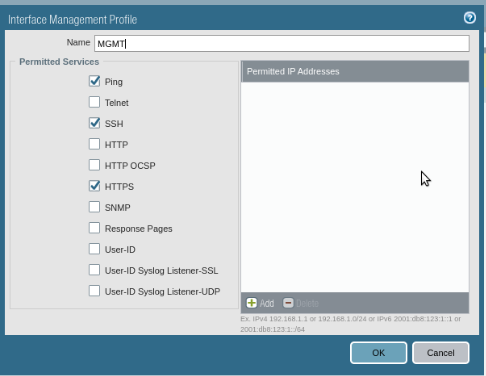
Task: Click the Delete minus icon
Action: [288, 303]
